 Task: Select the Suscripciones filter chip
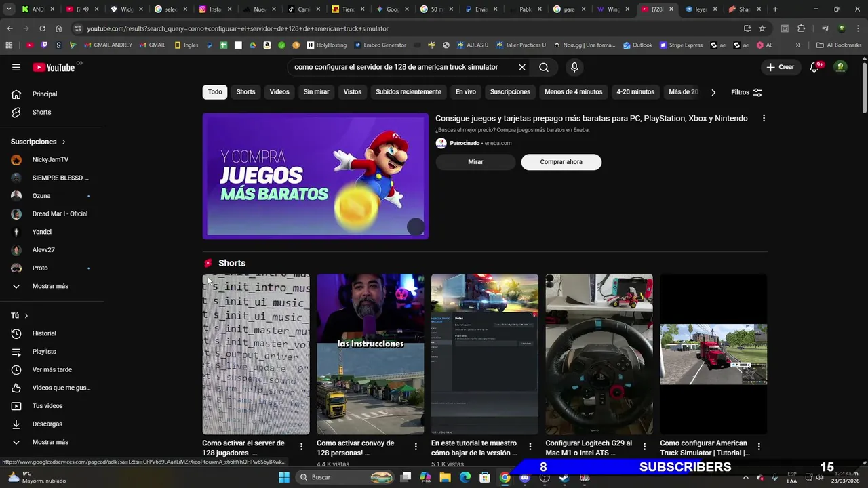(x=510, y=92)
